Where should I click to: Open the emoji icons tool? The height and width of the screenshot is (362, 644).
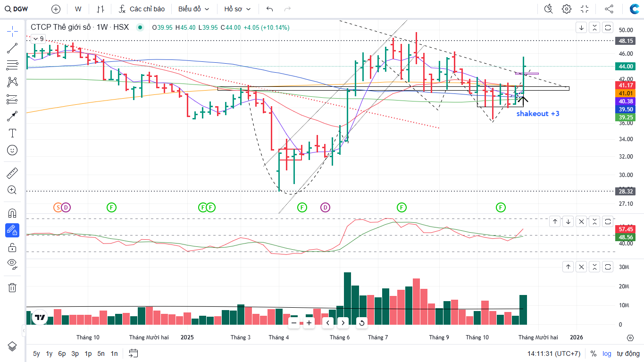[12, 150]
